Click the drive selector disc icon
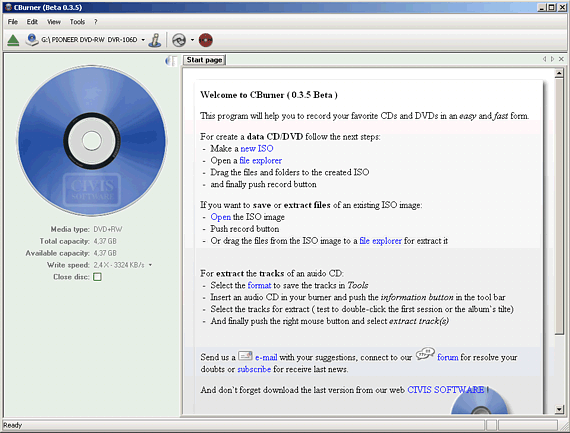 coord(32,40)
